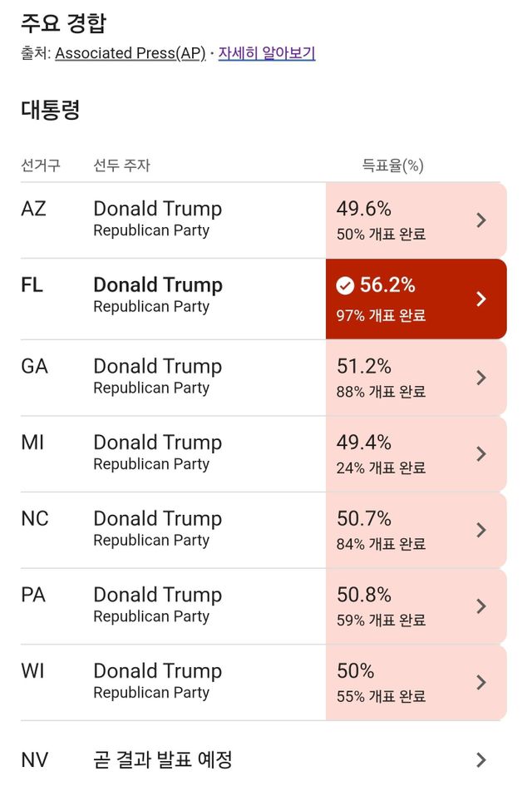
Task: Expand the AZ row chevron arrow
Action: (480, 220)
